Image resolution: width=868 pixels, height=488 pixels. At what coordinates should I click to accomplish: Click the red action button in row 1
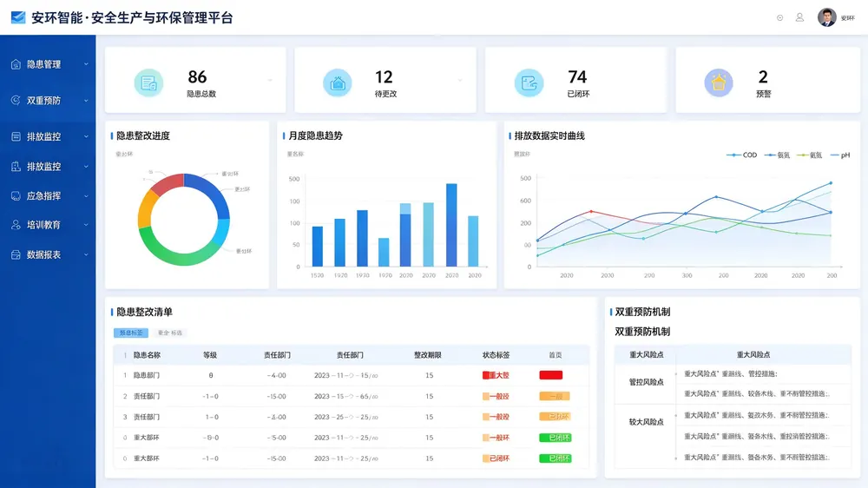[551, 375]
